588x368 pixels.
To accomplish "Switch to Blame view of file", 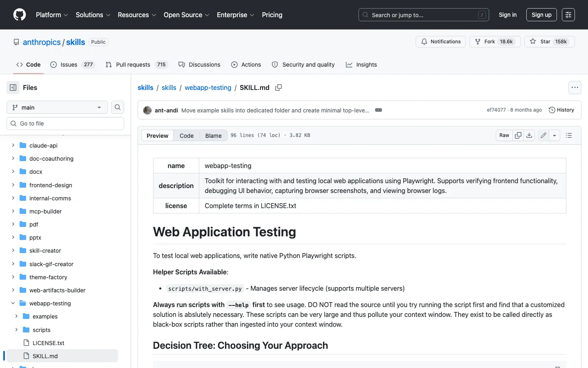I will (x=213, y=135).
